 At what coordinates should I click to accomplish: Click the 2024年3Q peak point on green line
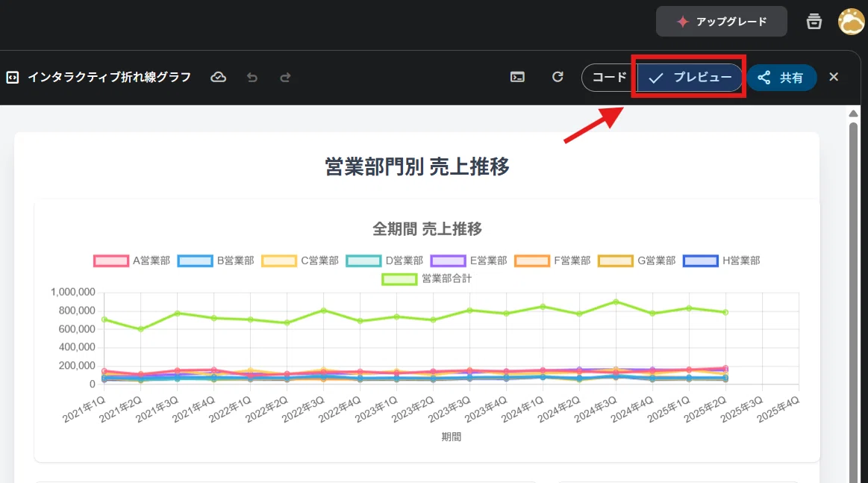click(616, 302)
